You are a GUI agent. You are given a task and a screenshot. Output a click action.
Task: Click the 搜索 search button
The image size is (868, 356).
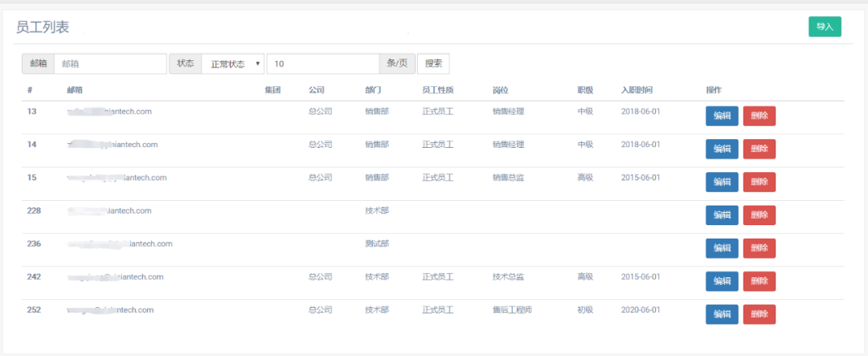point(433,63)
